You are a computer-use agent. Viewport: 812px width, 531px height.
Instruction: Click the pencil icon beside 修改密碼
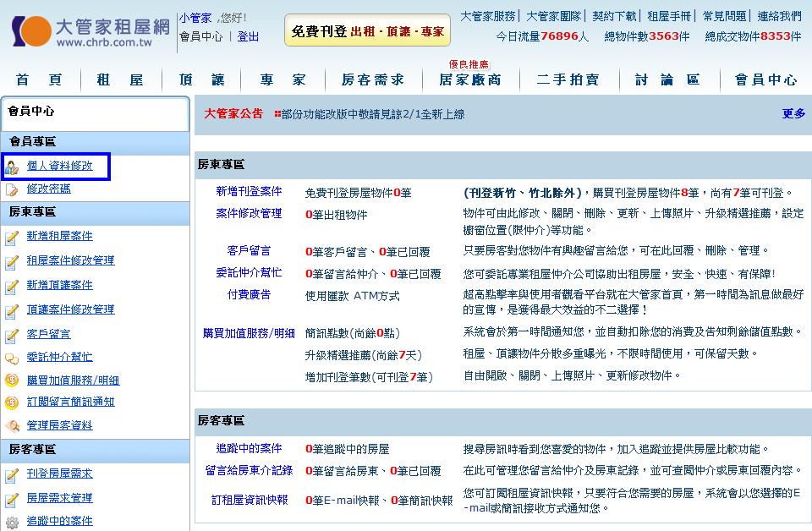coord(12,189)
